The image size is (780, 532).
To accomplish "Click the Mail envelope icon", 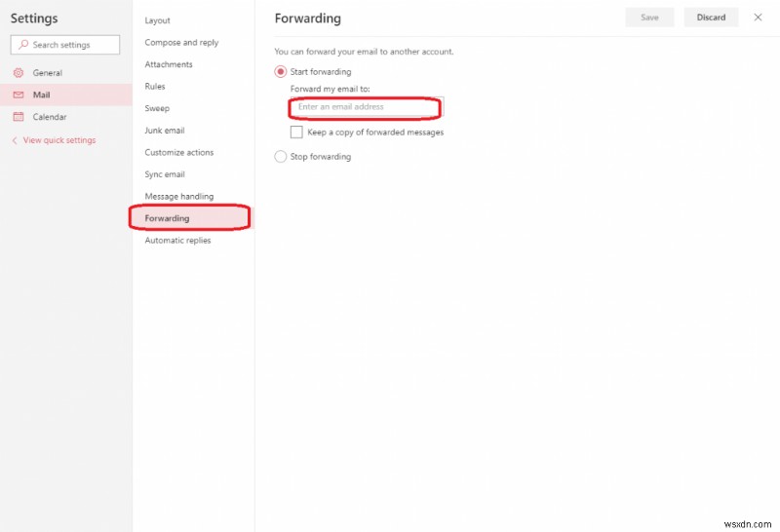I will [19, 95].
